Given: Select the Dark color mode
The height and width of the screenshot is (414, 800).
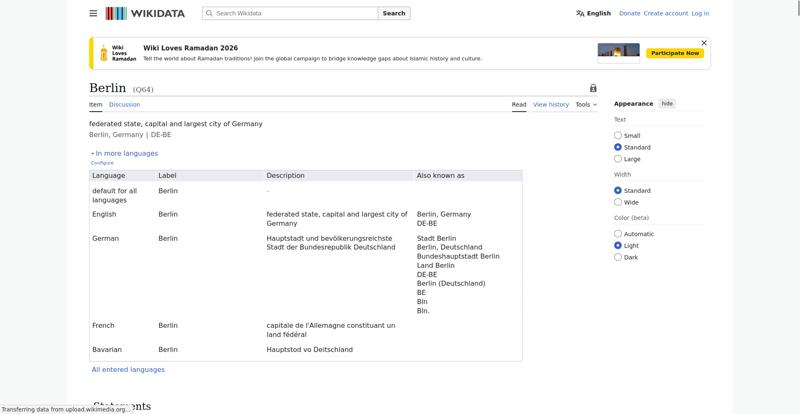Looking at the screenshot, I should coord(618,257).
